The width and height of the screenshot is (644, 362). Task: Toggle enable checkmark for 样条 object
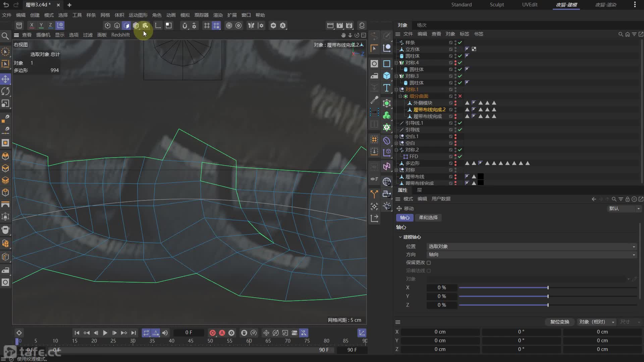pos(460,43)
